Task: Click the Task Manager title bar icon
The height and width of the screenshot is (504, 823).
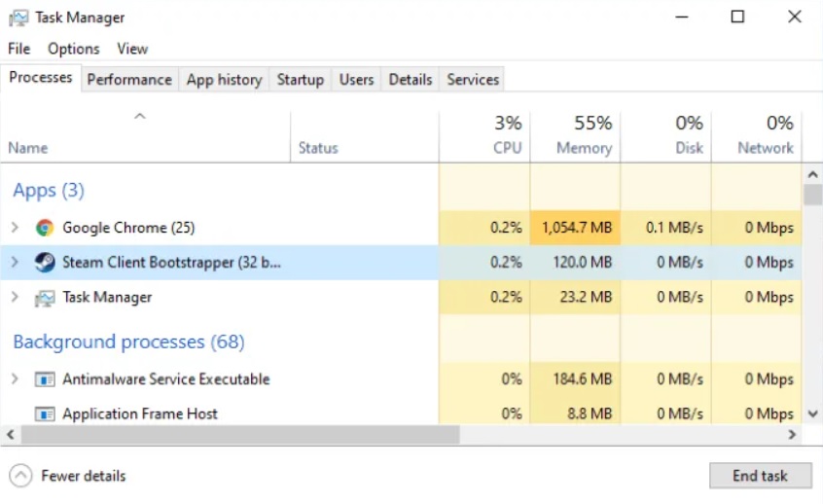Action: [18, 18]
